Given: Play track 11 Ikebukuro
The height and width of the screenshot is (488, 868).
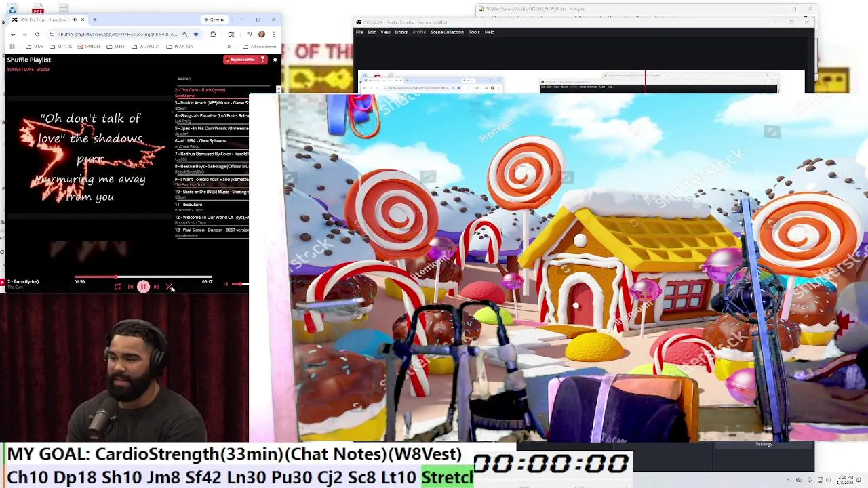Looking at the screenshot, I should pos(212,206).
